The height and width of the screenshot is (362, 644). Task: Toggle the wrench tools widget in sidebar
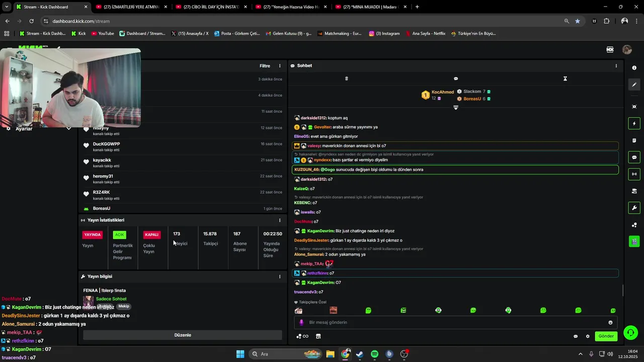point(634,208)
